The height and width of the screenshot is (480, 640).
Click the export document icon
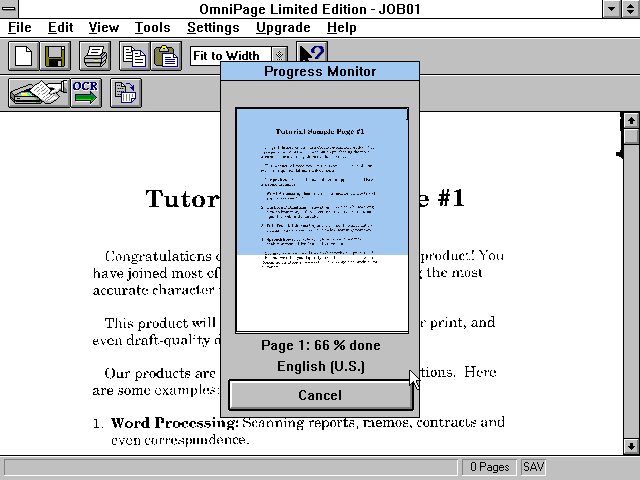click(126, 93)
